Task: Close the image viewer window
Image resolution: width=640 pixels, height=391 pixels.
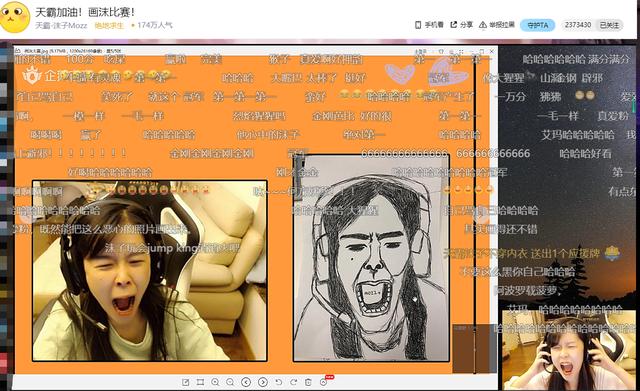Action: pyautogui.click(x=491, y=51)
